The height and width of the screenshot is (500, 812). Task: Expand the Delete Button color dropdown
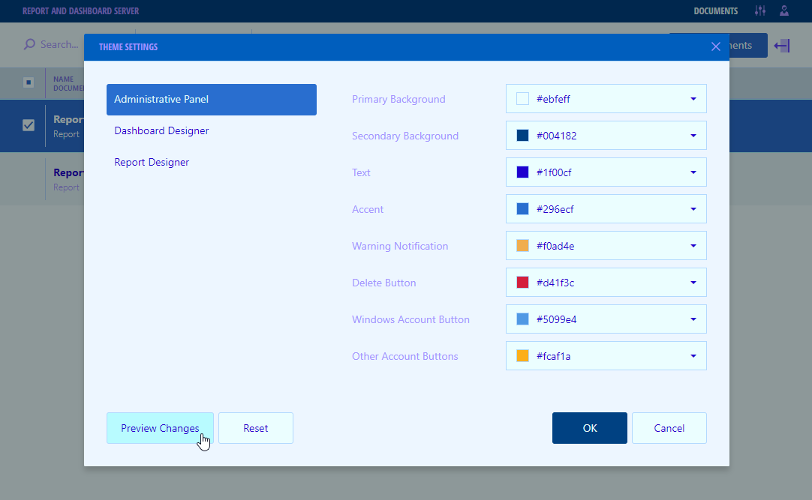click(x=692, y=283)
